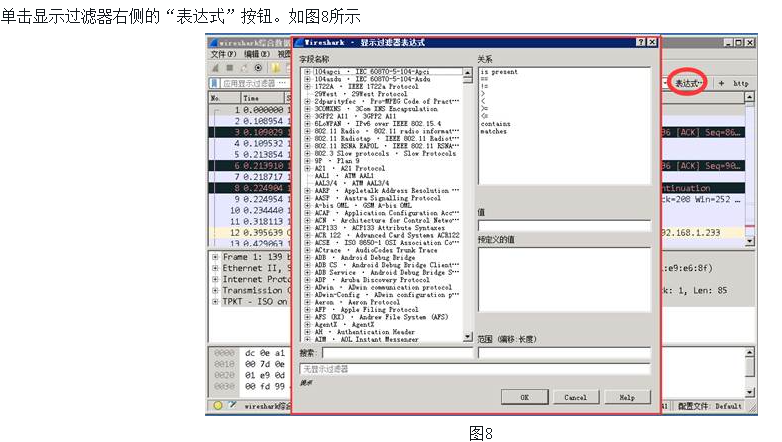
Task: Expand the ADB Android Debug Bridge node
Action: (308, 257)
